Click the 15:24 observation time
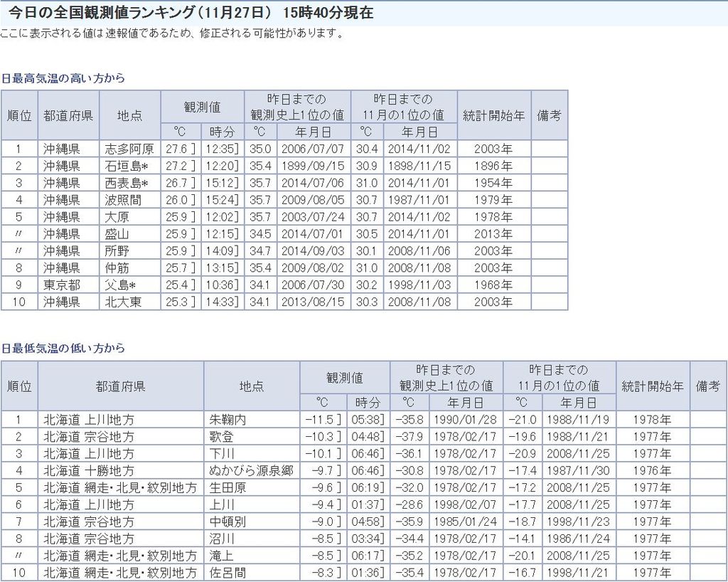 (223, 200)
